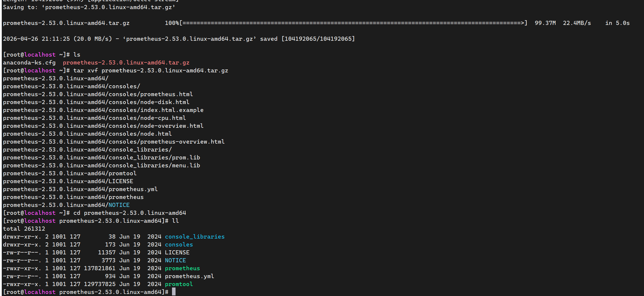Viewport: 644px width, 296px height.
Task: Click the terminal cursor at the last prompt
Action: 174,292
